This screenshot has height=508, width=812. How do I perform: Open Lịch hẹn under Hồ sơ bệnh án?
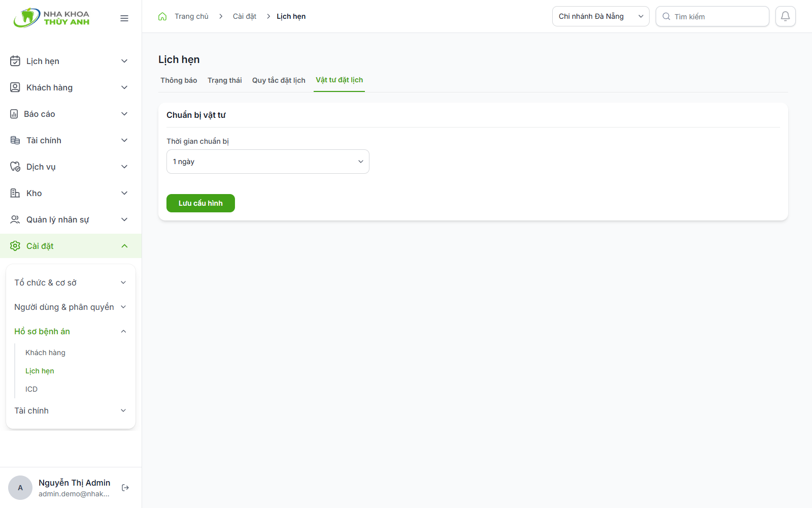(x=40, y=371)
